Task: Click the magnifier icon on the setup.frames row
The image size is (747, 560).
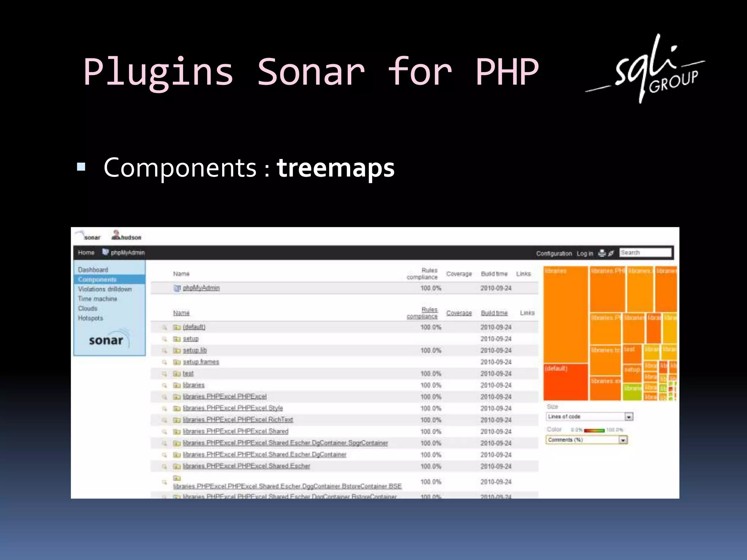Action: pos(165,362)
